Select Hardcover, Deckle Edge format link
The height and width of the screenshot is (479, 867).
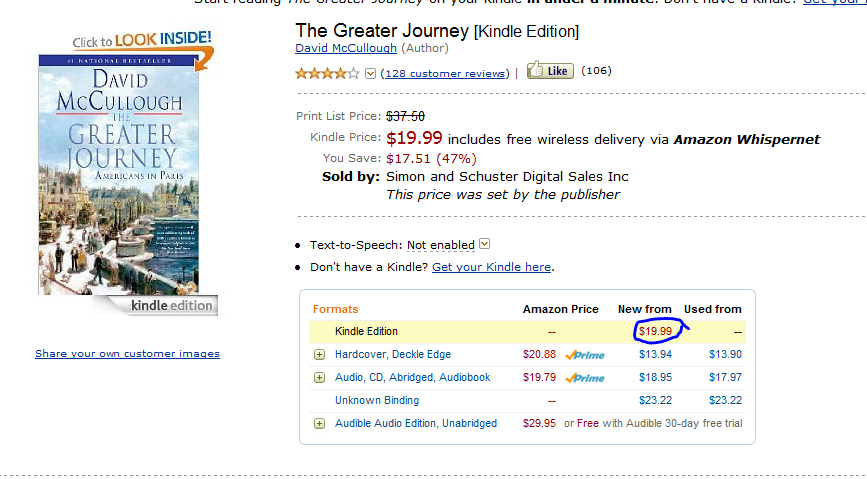point(393,355)
